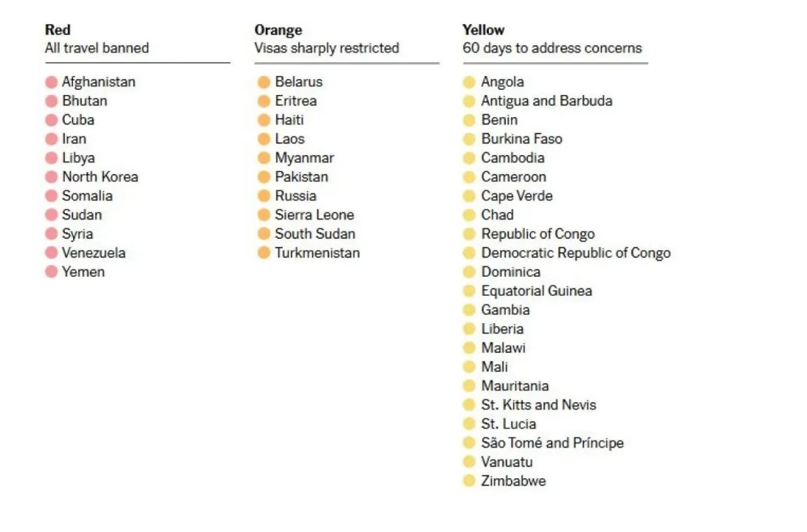The height and width of the screenshot is (532, 807).
Task: Click the Red column heading
Action: pos(58,30)
